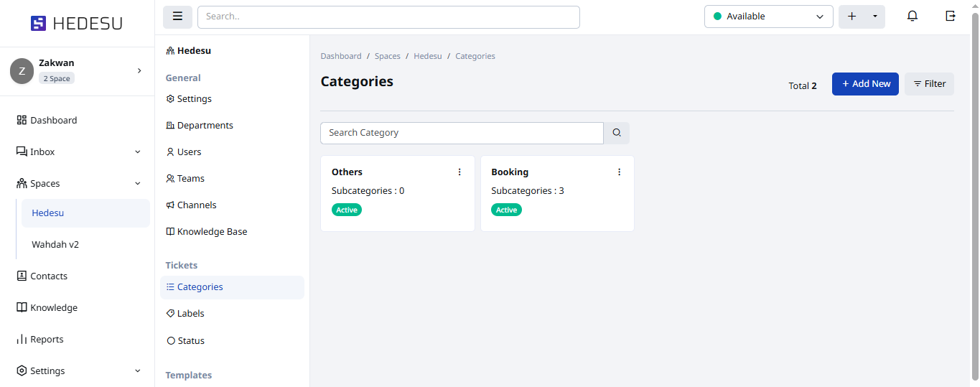Open the Available status dropdown

click(x=768, y=17)
